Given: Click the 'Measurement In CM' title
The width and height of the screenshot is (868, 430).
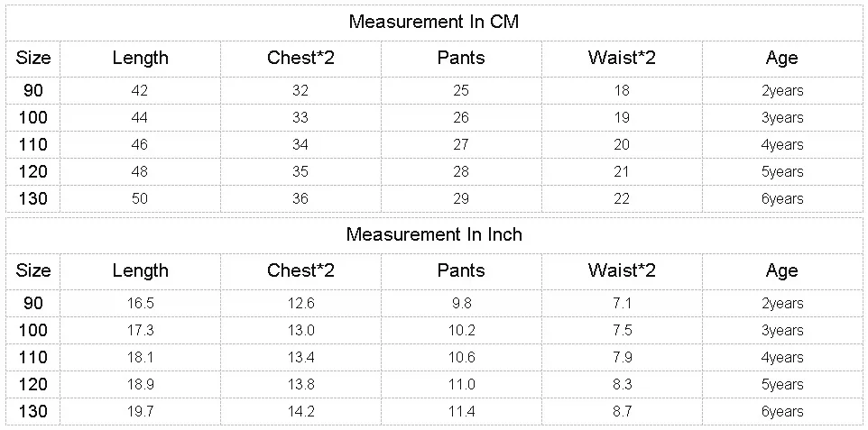Looking at the screenshot, I should coord(434,22).
